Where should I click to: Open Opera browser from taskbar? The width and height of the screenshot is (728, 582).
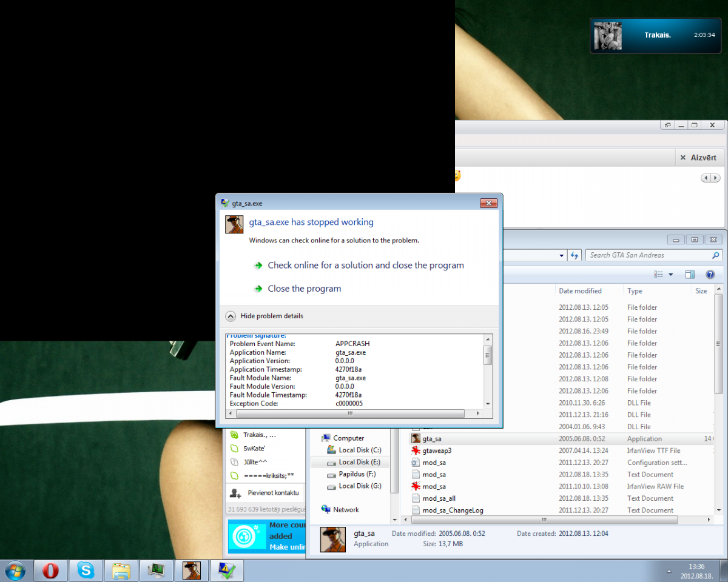(51, 570)
